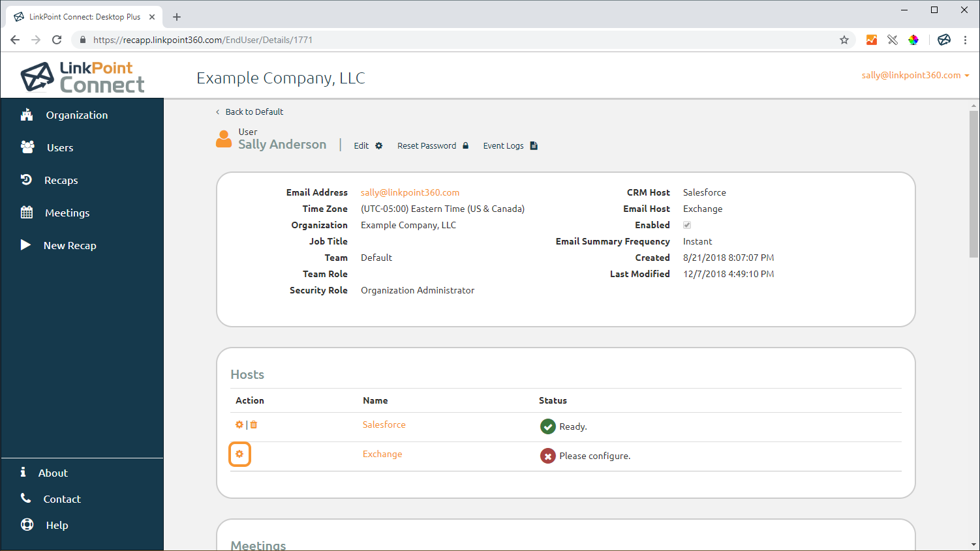980x551 pixels.
Task: Click the green Ready status checkmark
Action: (548, 426)
